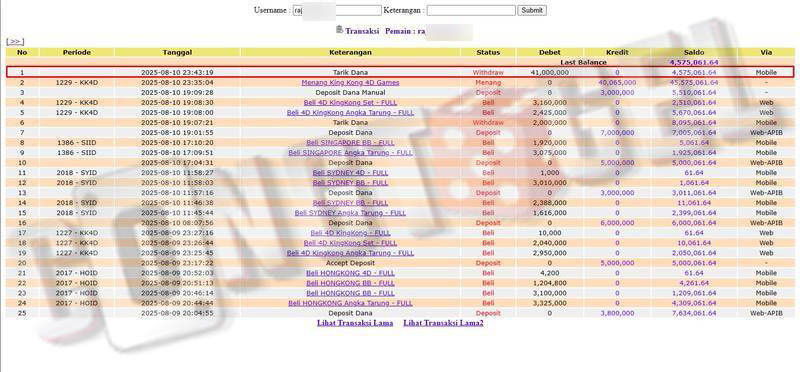
Task: Focus the Keterangan input field
Action: pos(471,10)
